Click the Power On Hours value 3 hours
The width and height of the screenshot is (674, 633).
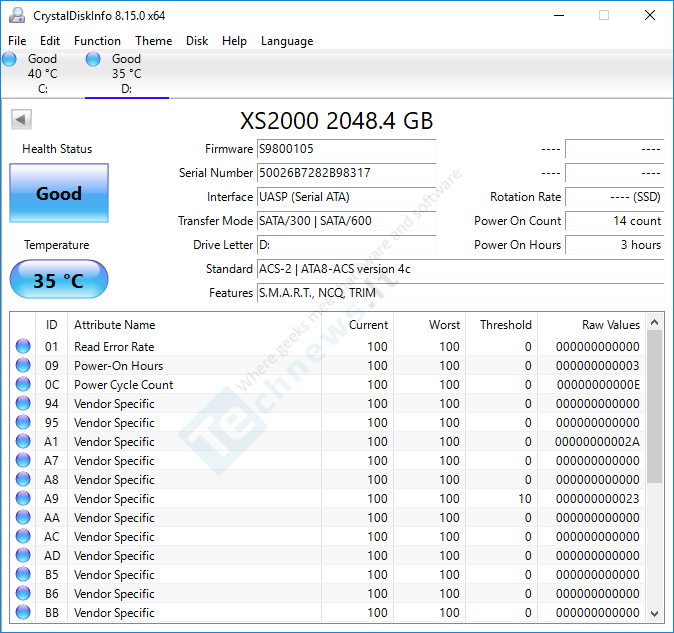coord(615,245)
